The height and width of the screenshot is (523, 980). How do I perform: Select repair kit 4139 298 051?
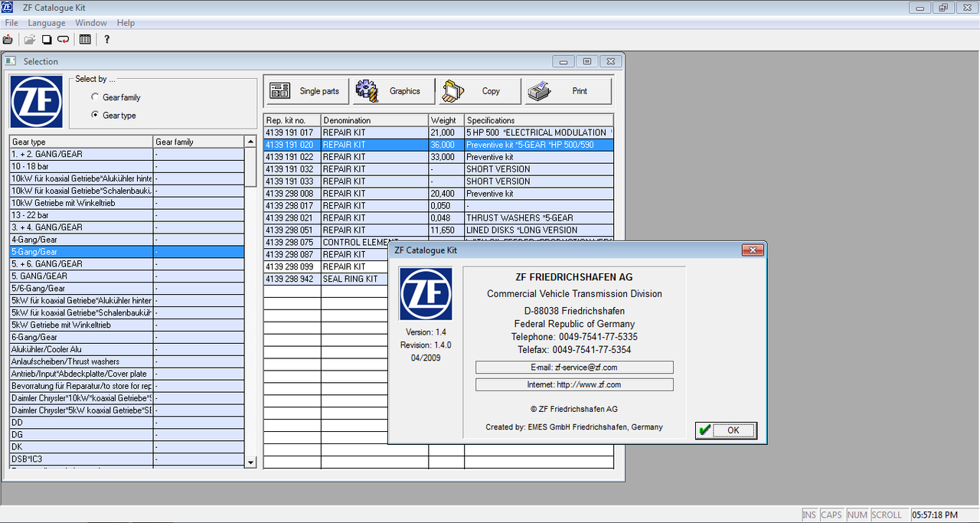(x=439, y=230)
